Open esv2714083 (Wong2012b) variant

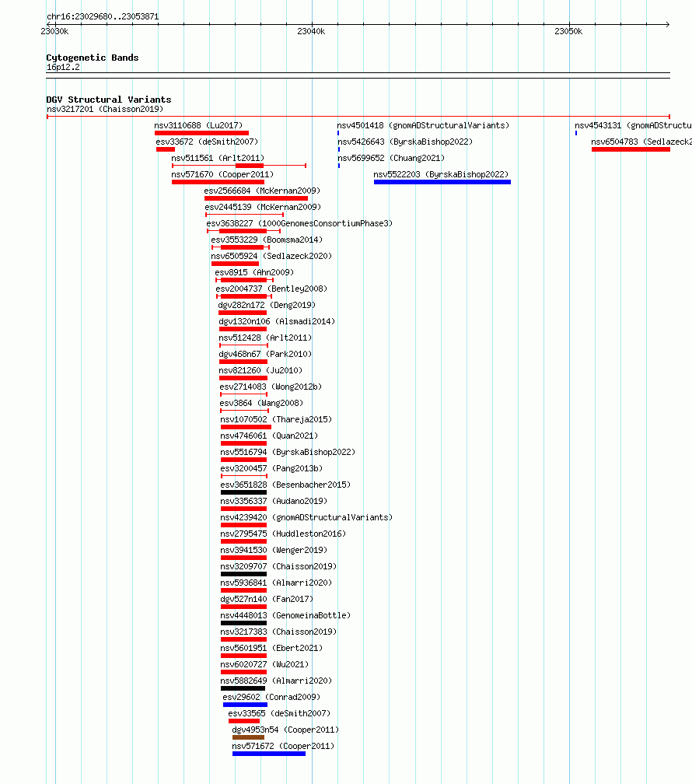[271, 387]
